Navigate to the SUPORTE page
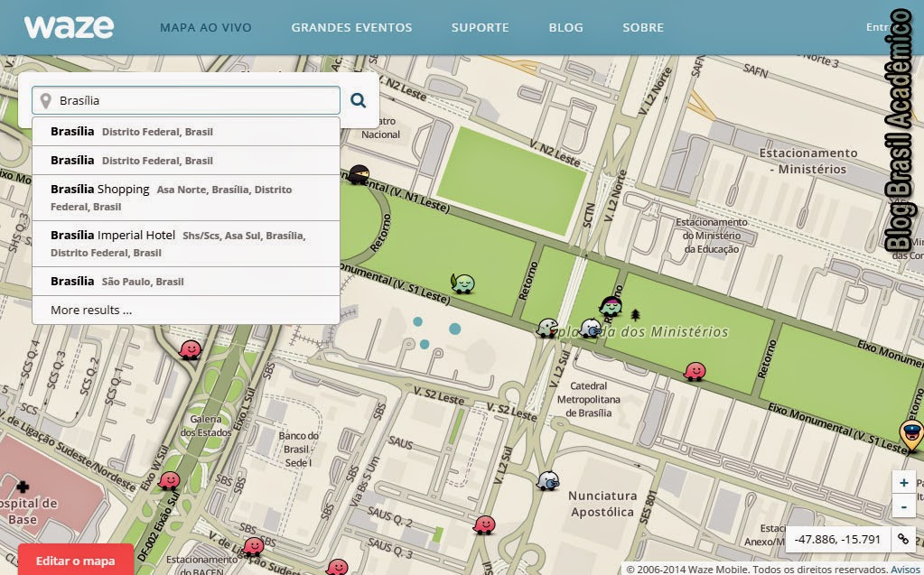 pos(480,27)
